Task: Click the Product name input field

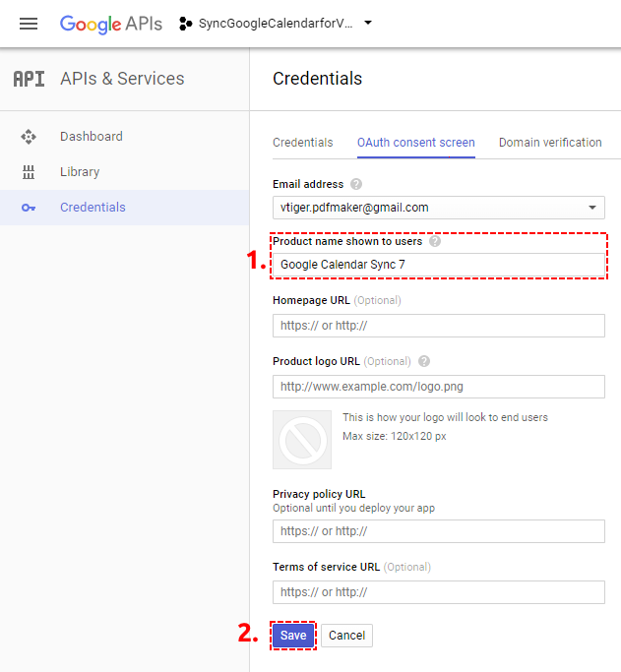Action: click(x=439, y=265)
